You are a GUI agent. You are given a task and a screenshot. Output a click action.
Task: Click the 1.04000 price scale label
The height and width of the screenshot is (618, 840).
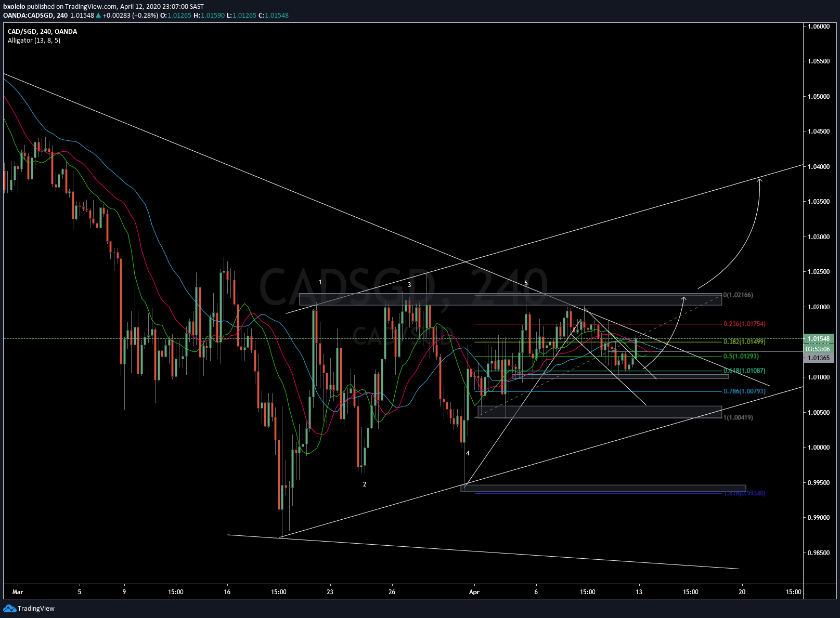(x=819, y=166)
